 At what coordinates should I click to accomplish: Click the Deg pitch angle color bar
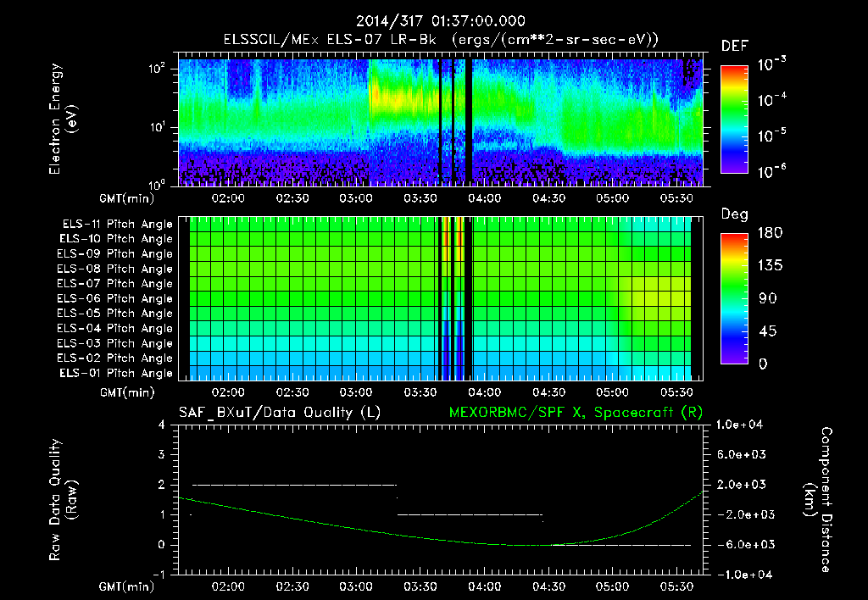click(x=734, y=299)
